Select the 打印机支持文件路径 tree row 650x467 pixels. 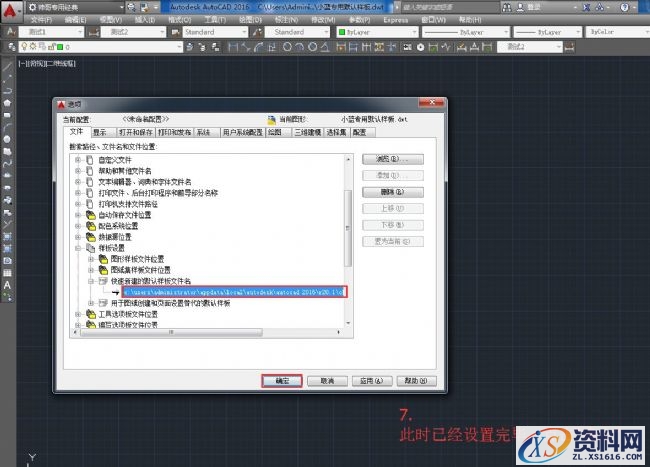coord(128,204)
